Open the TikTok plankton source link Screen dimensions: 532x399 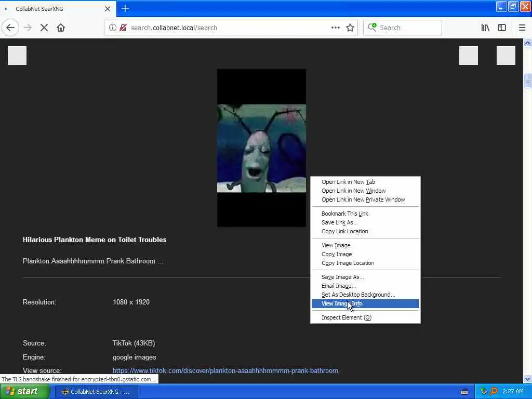click(225, 370)
